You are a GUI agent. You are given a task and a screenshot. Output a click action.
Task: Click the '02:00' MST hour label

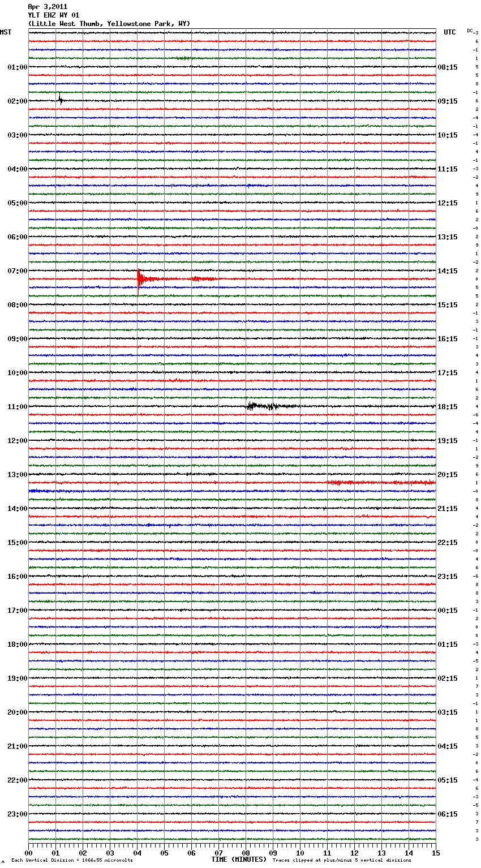(x=17, y=101)
